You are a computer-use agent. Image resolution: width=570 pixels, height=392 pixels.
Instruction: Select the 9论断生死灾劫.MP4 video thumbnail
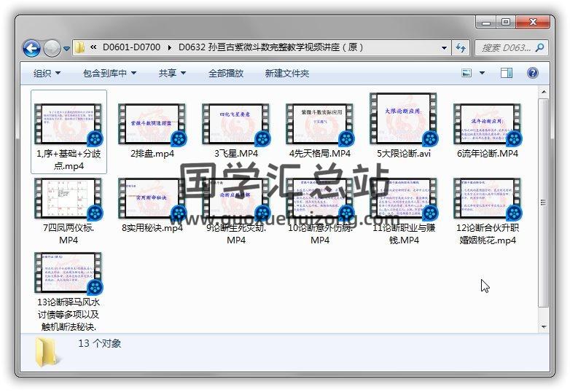(236, 199)
